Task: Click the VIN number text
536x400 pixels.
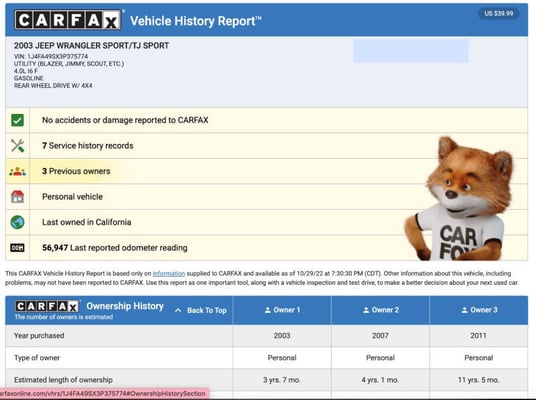Action: point(51,56)
